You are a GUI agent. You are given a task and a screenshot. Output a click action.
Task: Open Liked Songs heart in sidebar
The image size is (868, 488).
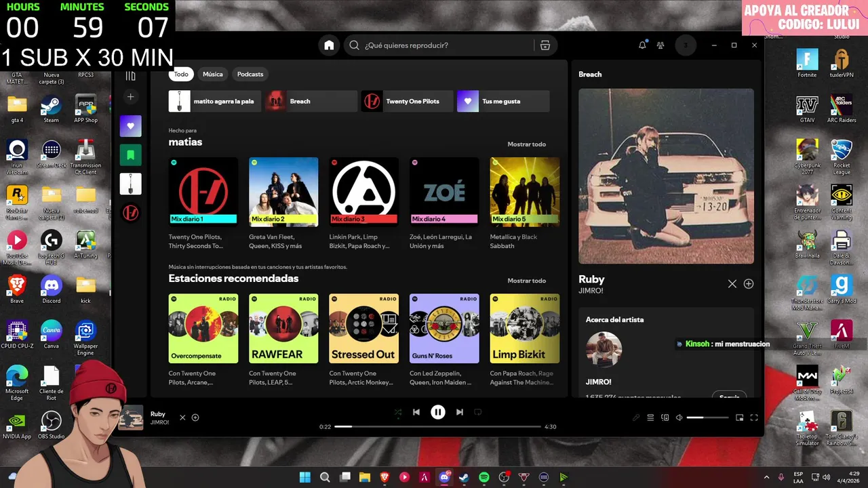click(x=131, y=126)
